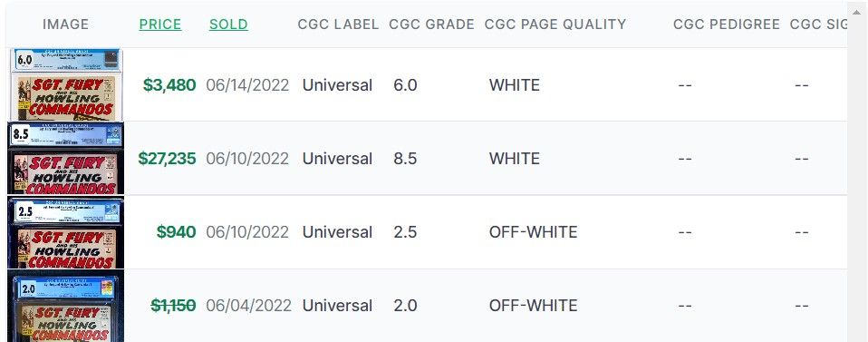Click the scrollbar up arrow
This screenshot has height=342, width=868.
click(x=857, y=12)
